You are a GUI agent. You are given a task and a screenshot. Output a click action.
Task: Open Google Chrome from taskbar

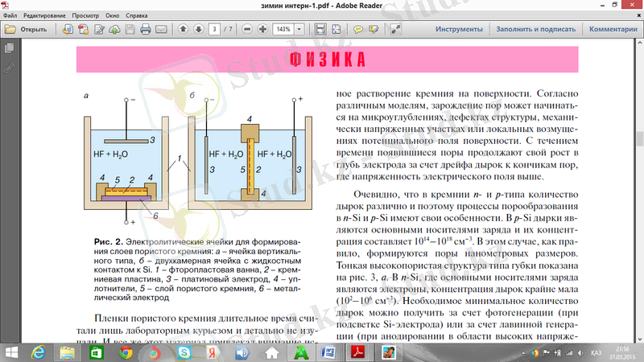coord(126,352)
